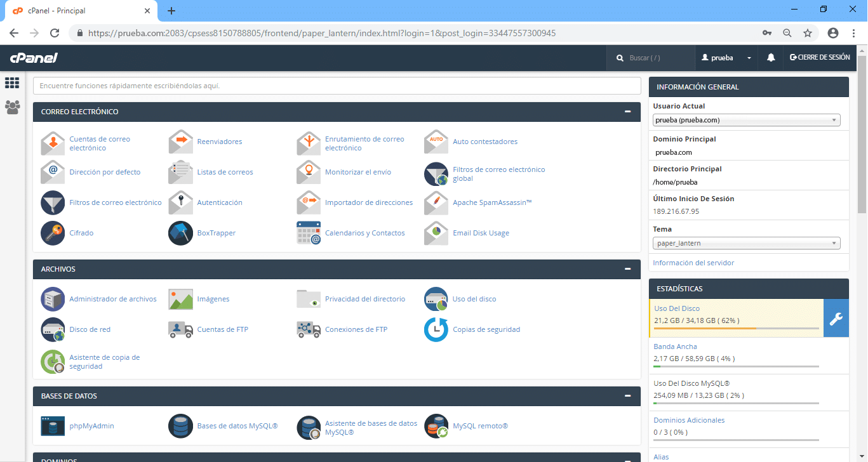The height and width of the screenshot is (462, 868).
Task: Open the notifications bell icon
Action: pos(771,58)
